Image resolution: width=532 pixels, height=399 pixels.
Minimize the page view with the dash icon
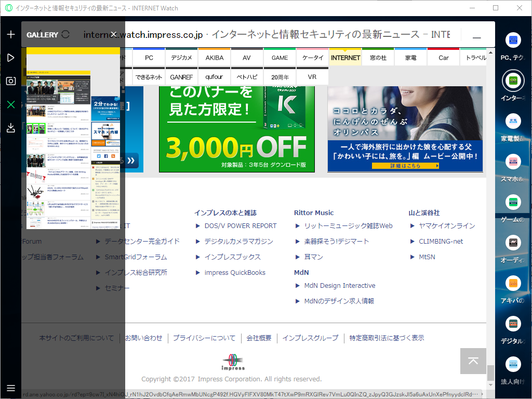click(x=477, y=37)
